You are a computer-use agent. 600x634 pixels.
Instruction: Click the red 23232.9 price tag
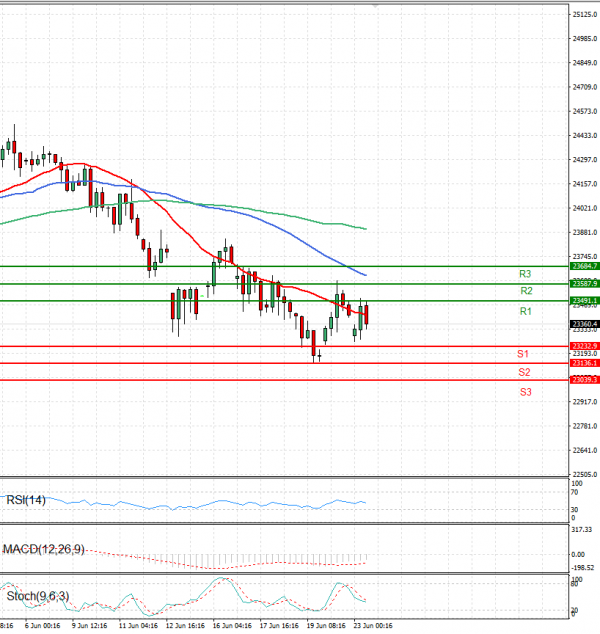tap(584, 346)
